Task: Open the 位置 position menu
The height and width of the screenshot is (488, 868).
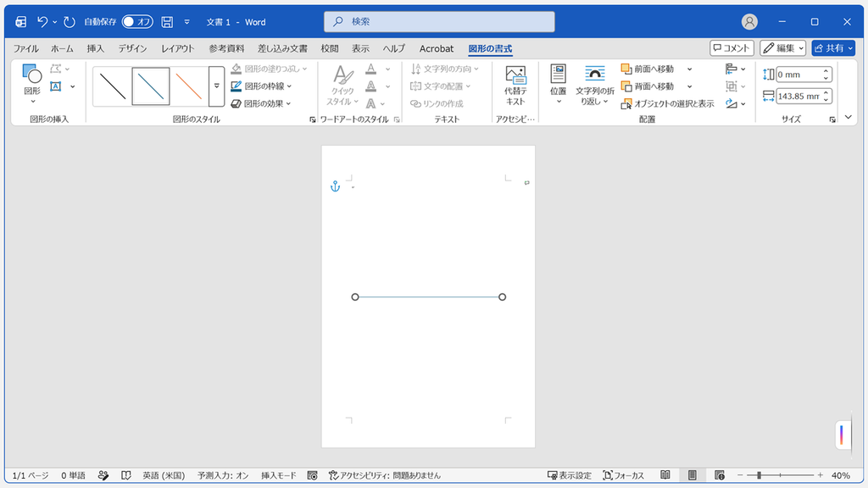Action: tap(558, 84)
